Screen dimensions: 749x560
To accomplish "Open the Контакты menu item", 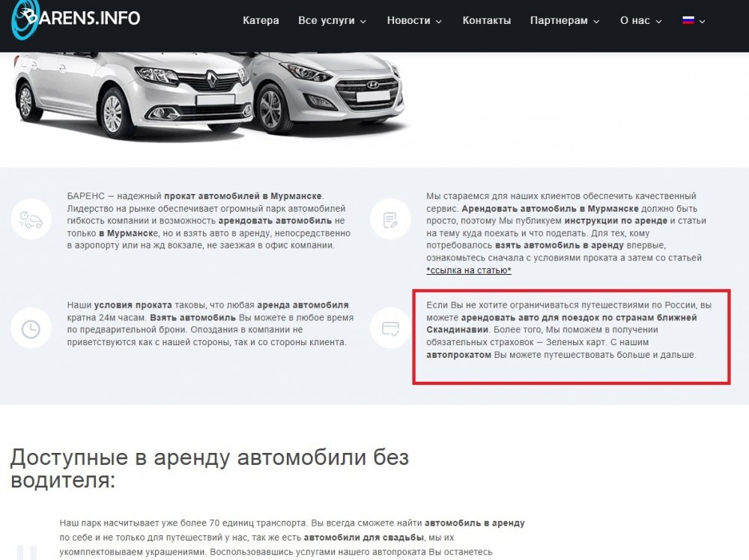I will [486, 20].
